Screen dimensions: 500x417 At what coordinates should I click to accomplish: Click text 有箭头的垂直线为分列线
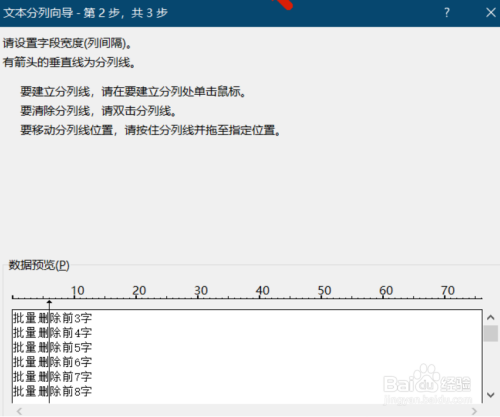[69, 62]
